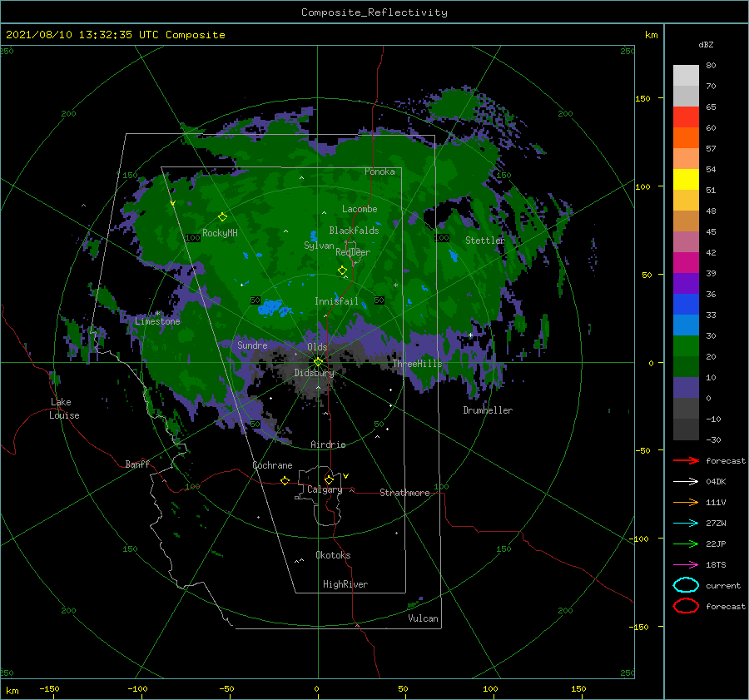Click the Vulcan label
749x700 pixels.
(423, 618)
